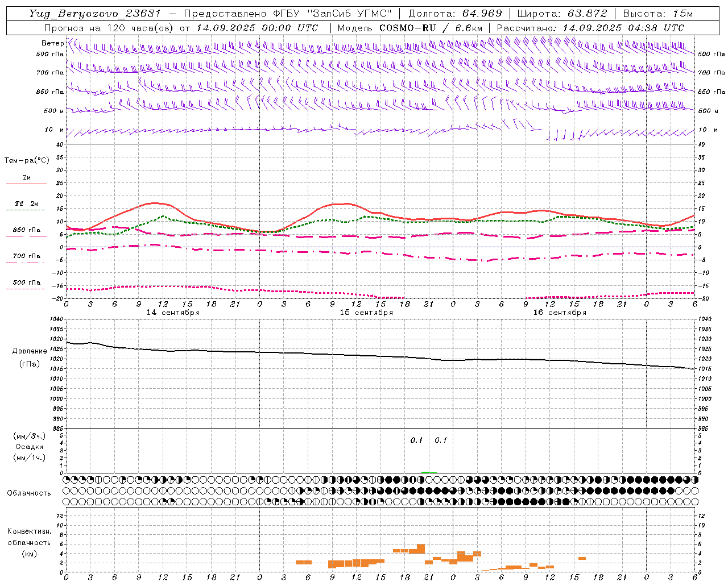Click the 'Ветер' wind panel label
Screen dimensions: 728x582
click(x=52, y=43)
